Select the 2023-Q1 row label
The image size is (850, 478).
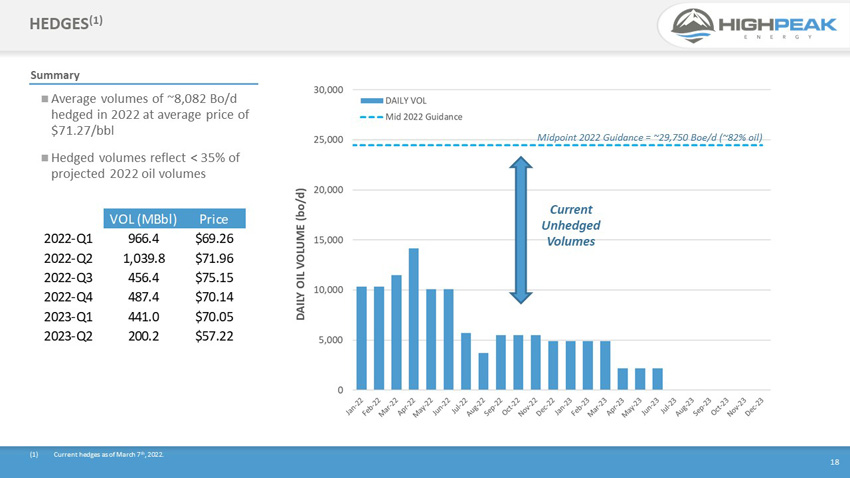point(68,316)
